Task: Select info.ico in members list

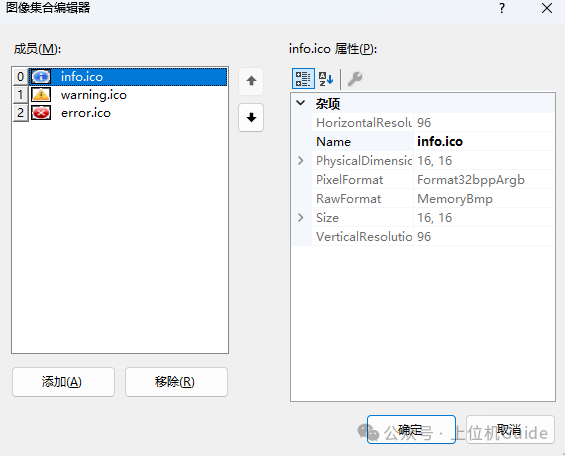Action: pos(128,77)
